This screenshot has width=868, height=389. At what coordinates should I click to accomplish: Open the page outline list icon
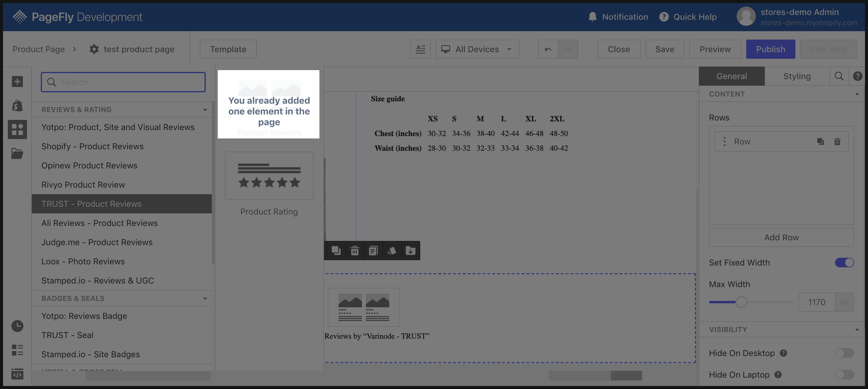tap(17, 350)
